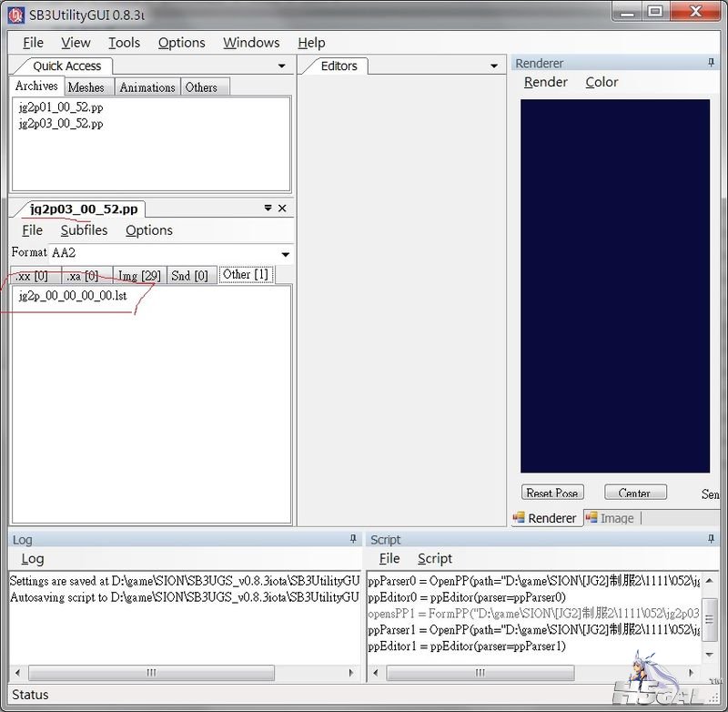
Task: Pin the Renderer panel with pushpin icon
Action: [711, 62]
